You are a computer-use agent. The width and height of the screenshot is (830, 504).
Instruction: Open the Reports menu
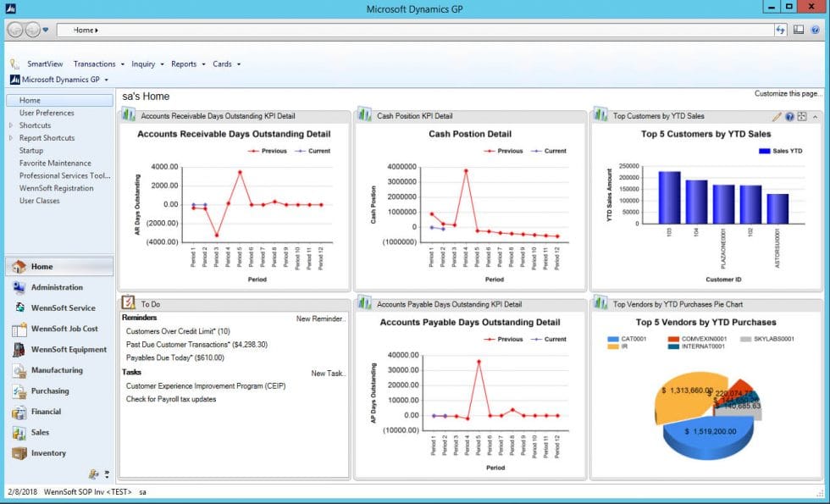(185, 64)
